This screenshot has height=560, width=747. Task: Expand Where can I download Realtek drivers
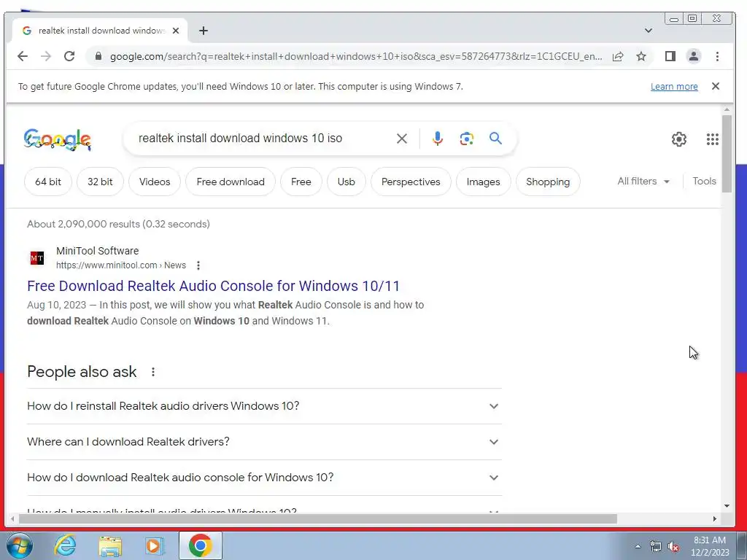click(x=264, y=442)
